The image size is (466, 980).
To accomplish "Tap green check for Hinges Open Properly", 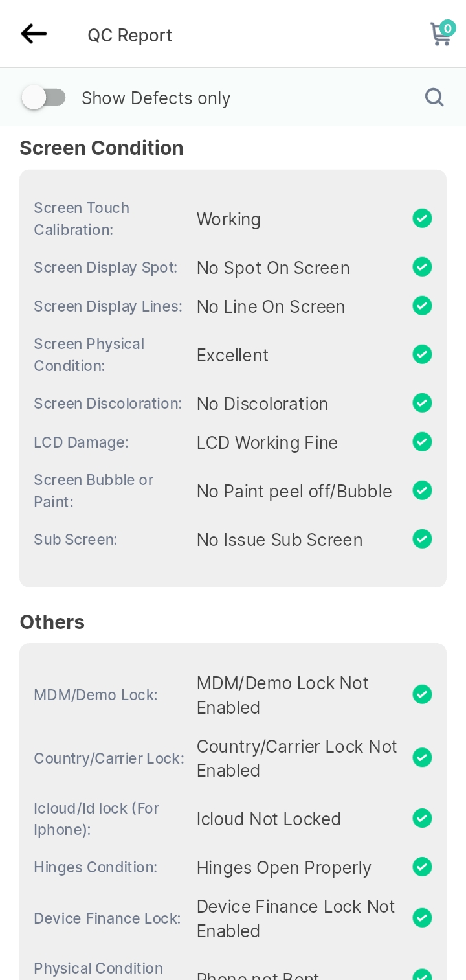I will pos(422,867).
